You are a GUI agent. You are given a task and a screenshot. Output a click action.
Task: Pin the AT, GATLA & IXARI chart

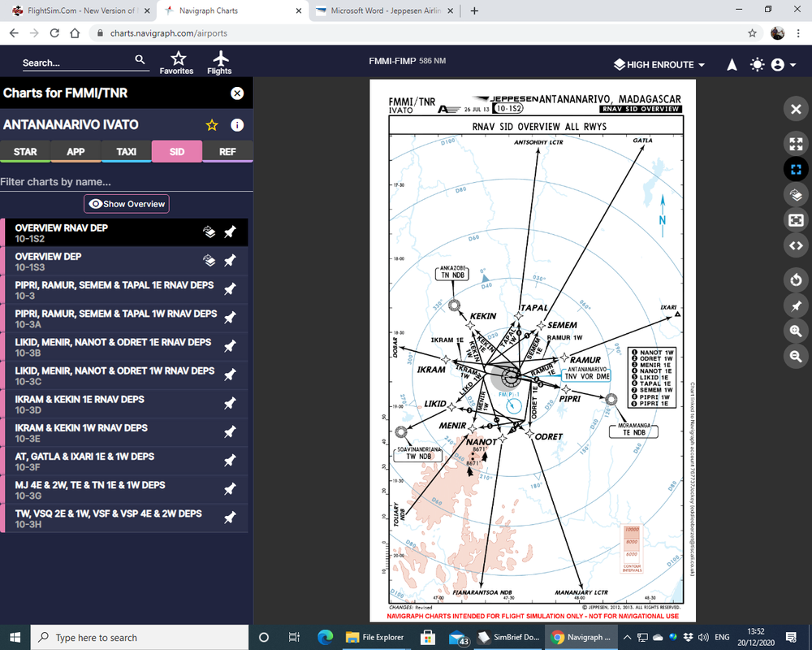(230, 461)
